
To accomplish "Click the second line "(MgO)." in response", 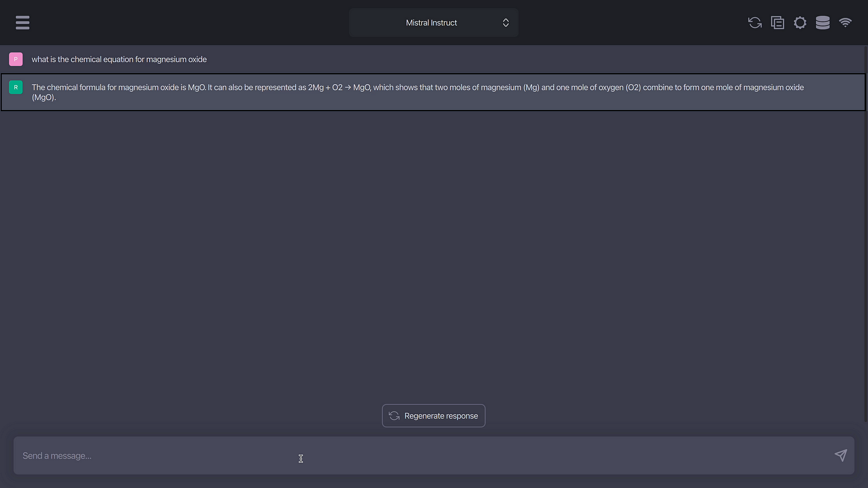I will pos(44,98).
